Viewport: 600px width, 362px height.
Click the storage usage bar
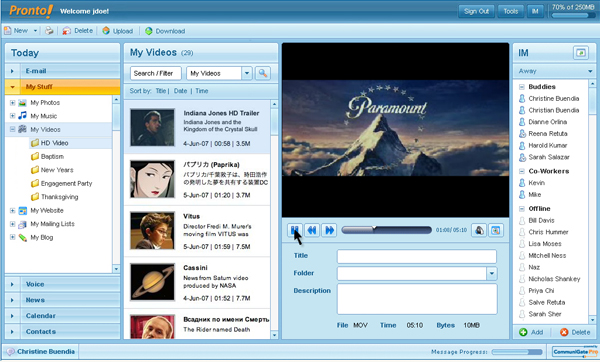coord(573,16)
